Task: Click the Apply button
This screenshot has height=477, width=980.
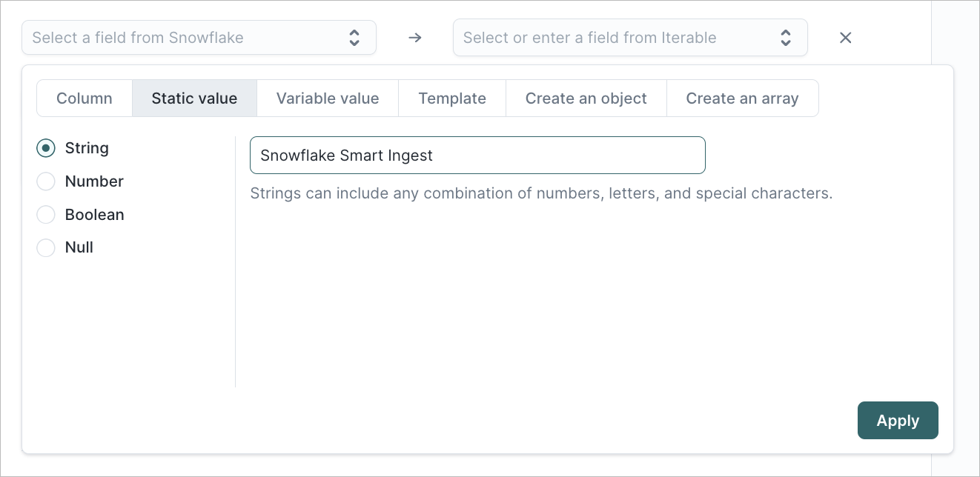Action: pos(898,421)
